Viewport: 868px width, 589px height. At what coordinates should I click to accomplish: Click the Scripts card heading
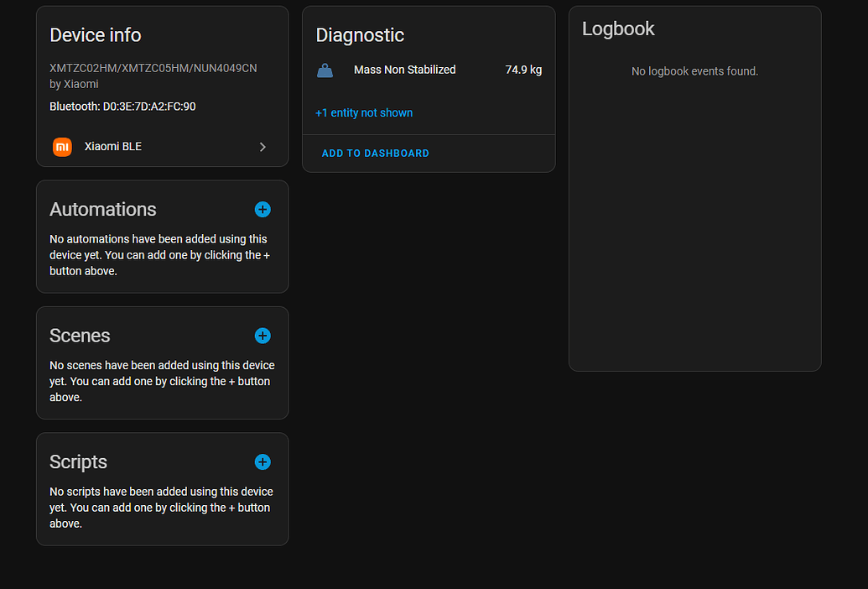[78, 462]
